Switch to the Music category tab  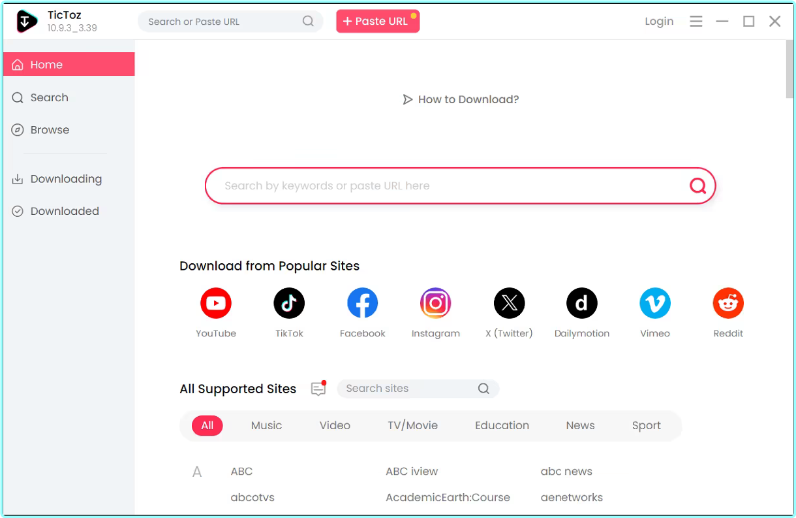pos(266,425)
